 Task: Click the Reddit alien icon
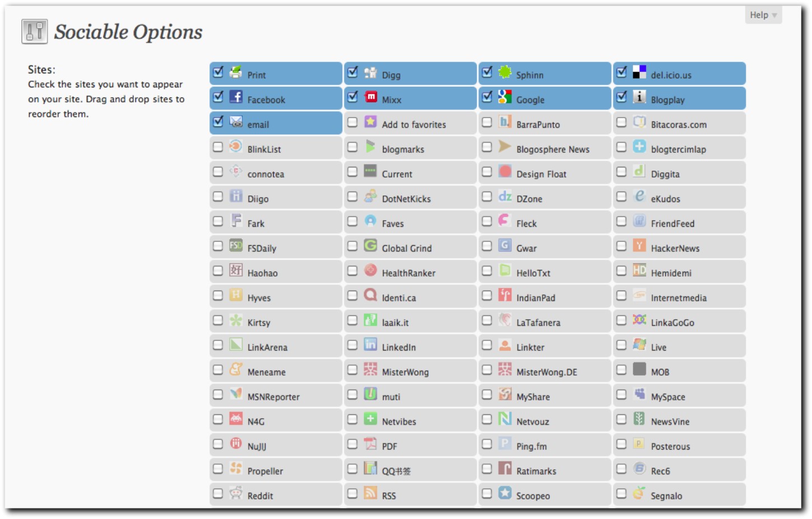click(x=236, y=493)
